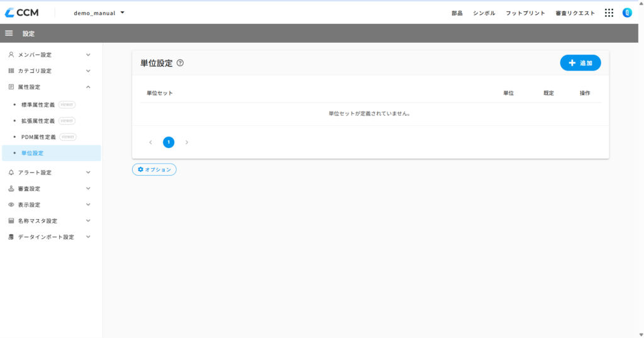The image size is (644, 338).
Task: Click the gear icon in オプション button
Action: click(x=140, y=169)
